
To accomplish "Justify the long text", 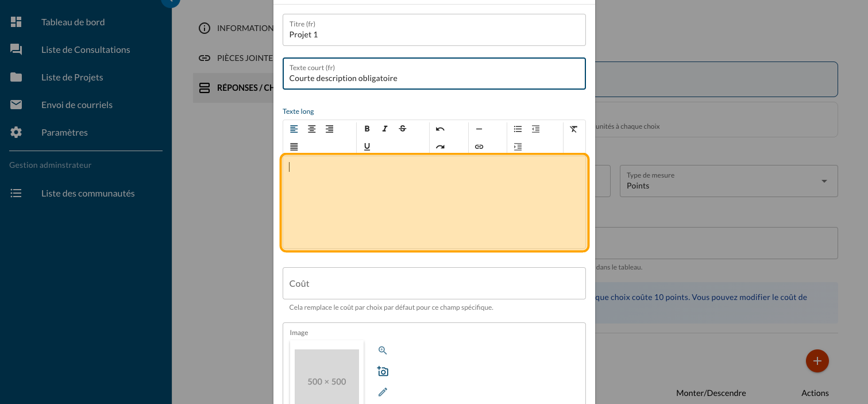I will 294,147.
